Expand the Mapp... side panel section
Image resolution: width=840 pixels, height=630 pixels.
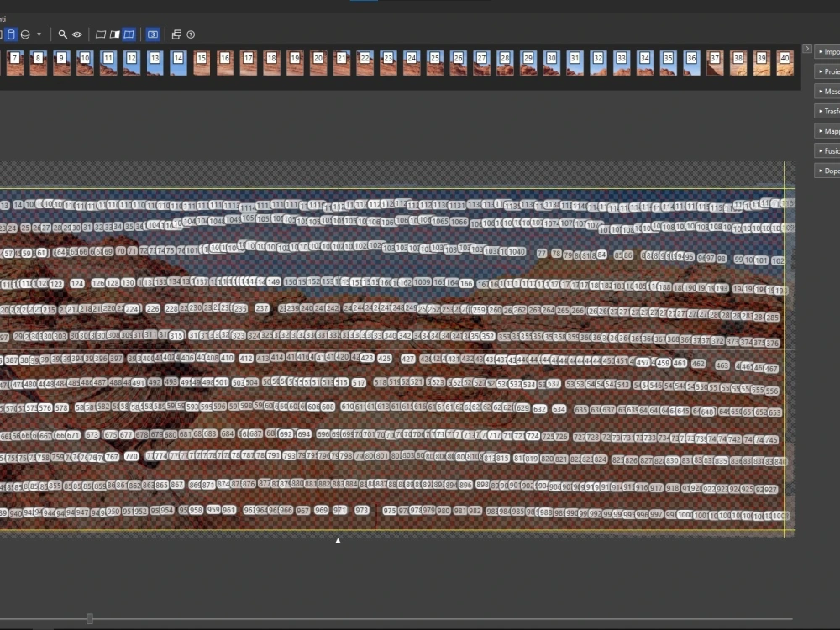[x=827, y=131]
